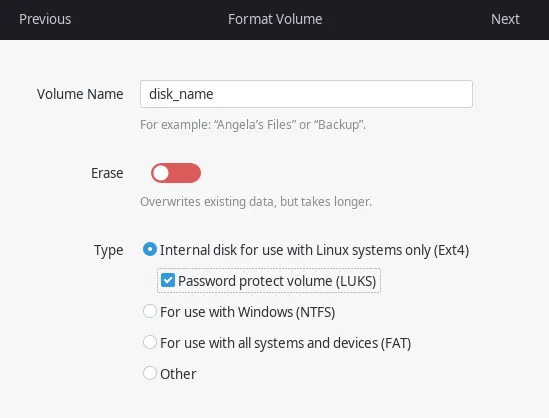This screenshot has height=418, width=549.
Task: Focus the Volume Name text field
Action: click(306, 94)
